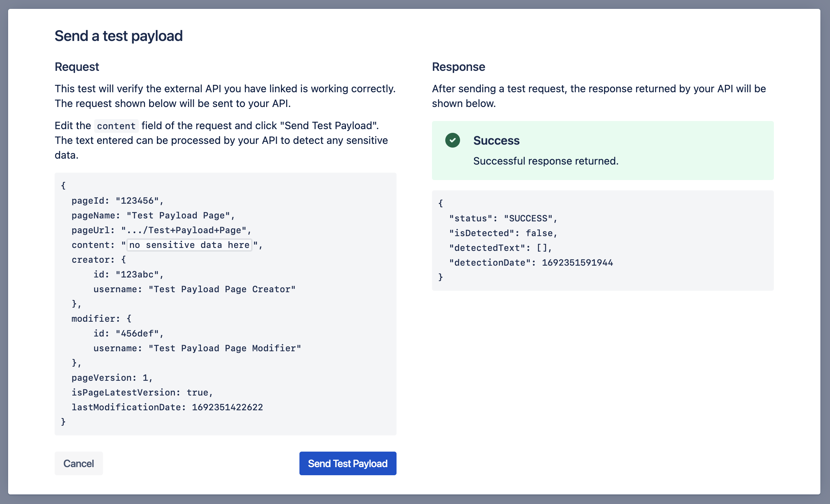Click the 'Successful response returned.' message

tap(546, 161)
